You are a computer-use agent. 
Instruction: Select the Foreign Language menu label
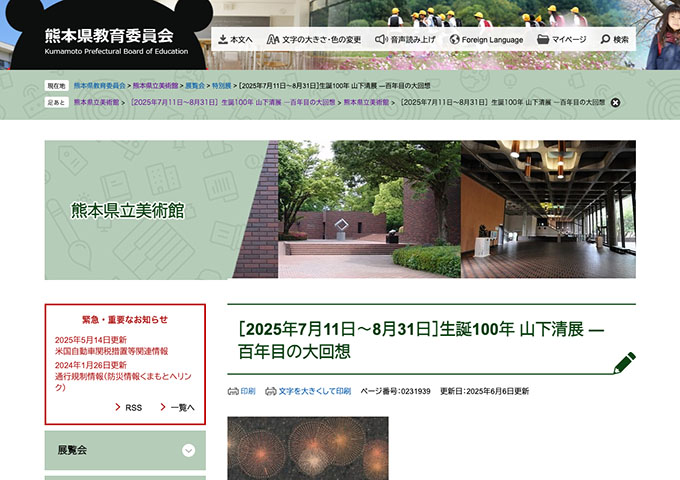click(x=492, y=39)
